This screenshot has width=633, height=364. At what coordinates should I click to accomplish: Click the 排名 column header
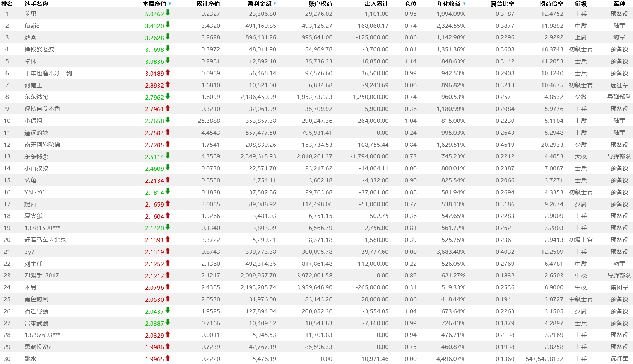7,4
